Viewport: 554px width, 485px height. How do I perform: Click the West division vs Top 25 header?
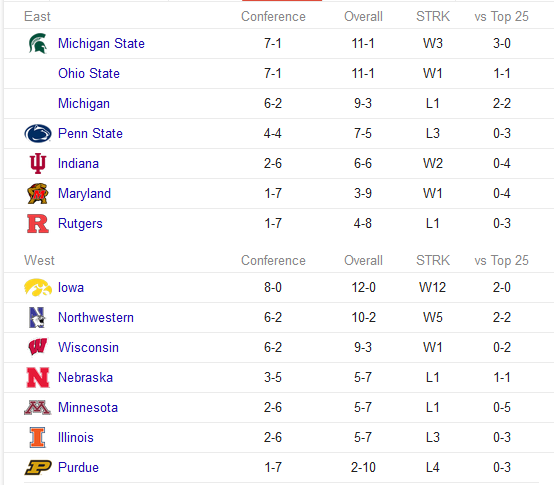(x=501, y=261)
